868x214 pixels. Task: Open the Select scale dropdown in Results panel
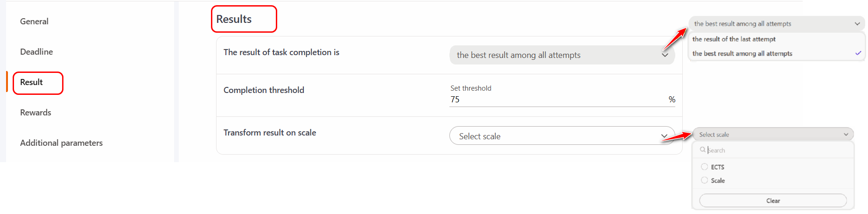[x=555, y=136]
